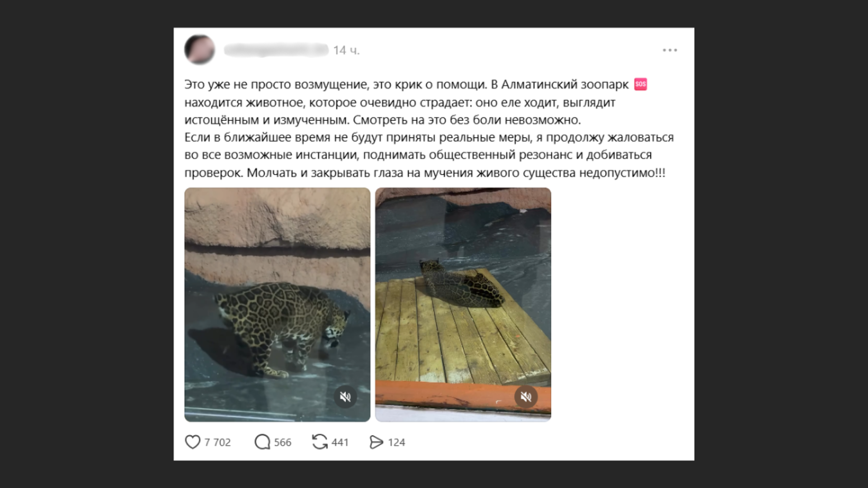
Task: Click the post text about Алматинский зоопарк
Action: click(x=429, y=128)
